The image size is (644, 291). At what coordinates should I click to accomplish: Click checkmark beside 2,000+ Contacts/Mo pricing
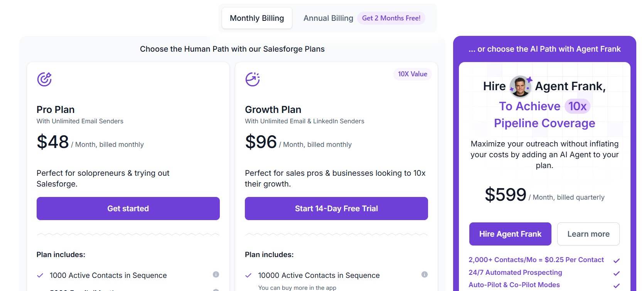tap(617, 260)
